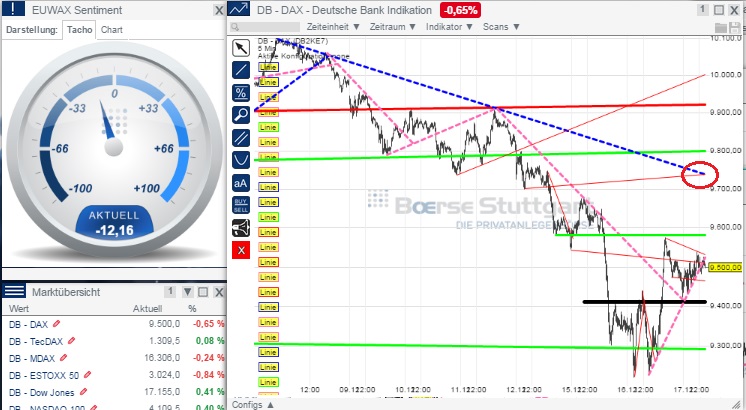Select the trend line drawing tool

click(241, 70)
